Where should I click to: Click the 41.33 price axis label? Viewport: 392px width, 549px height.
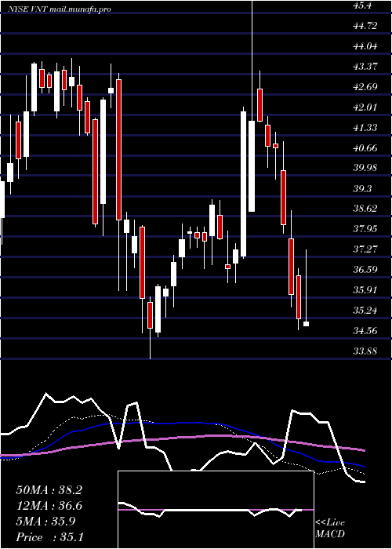point(365,127)
